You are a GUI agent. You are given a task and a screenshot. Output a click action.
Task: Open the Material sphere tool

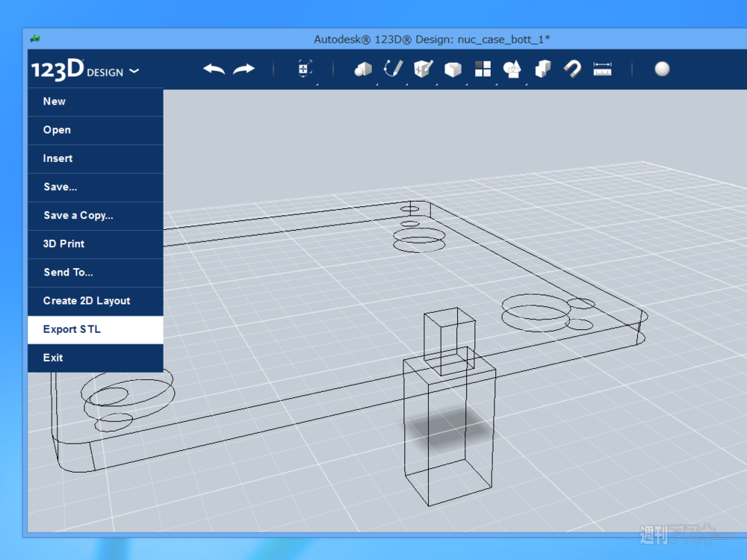click(662, 69)
